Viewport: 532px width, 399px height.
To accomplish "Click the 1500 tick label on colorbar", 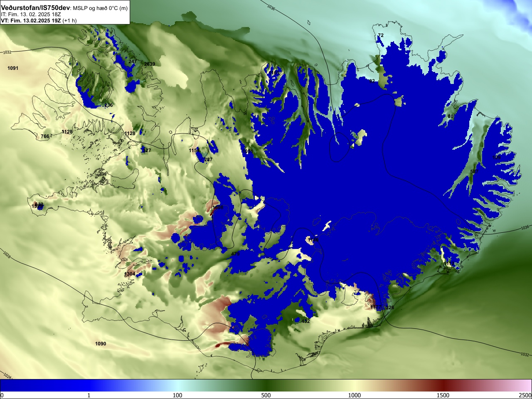I will click(x=443, y=395).
